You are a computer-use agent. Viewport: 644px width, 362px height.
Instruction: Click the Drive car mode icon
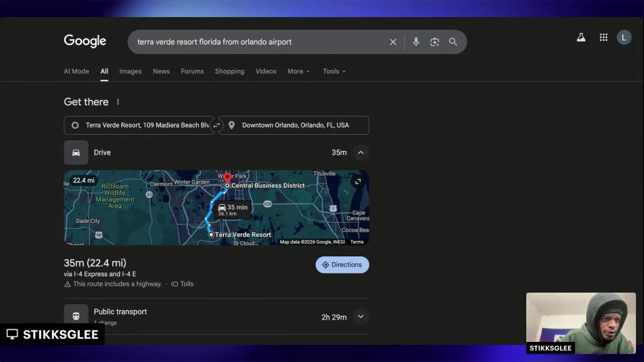click(x=76, y=152)
